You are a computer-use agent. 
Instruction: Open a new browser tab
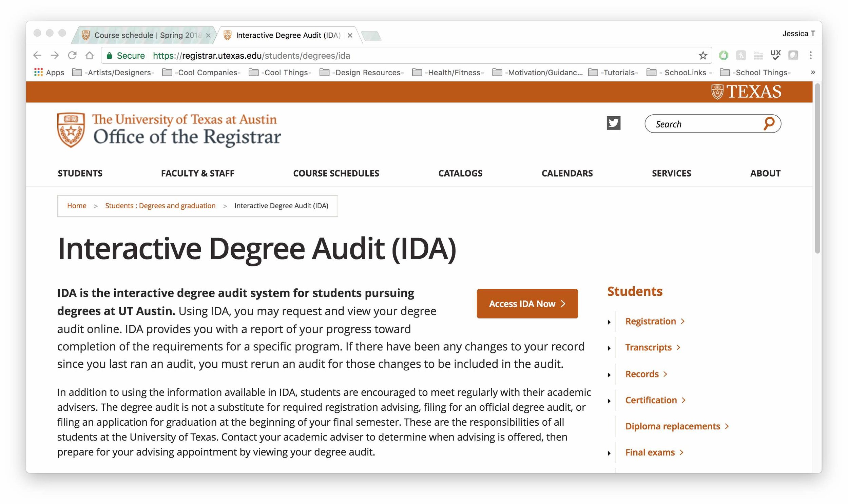click(371, 36)
